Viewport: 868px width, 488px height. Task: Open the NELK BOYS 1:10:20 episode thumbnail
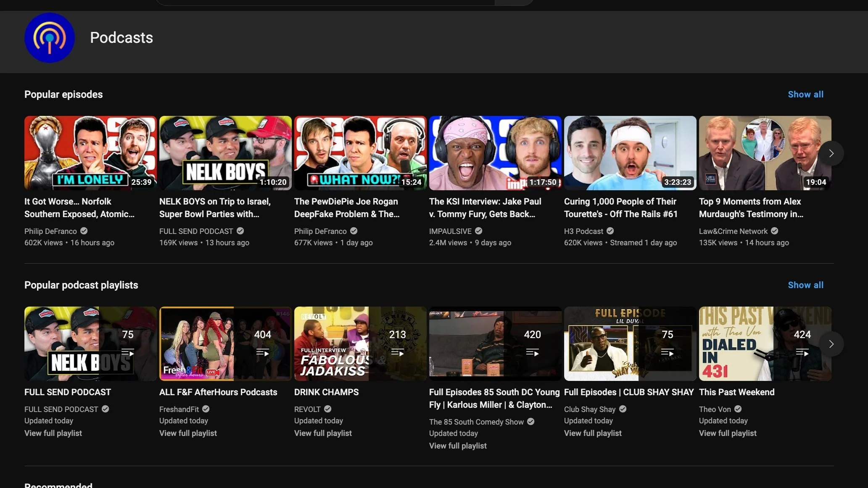tap(225, 153)
